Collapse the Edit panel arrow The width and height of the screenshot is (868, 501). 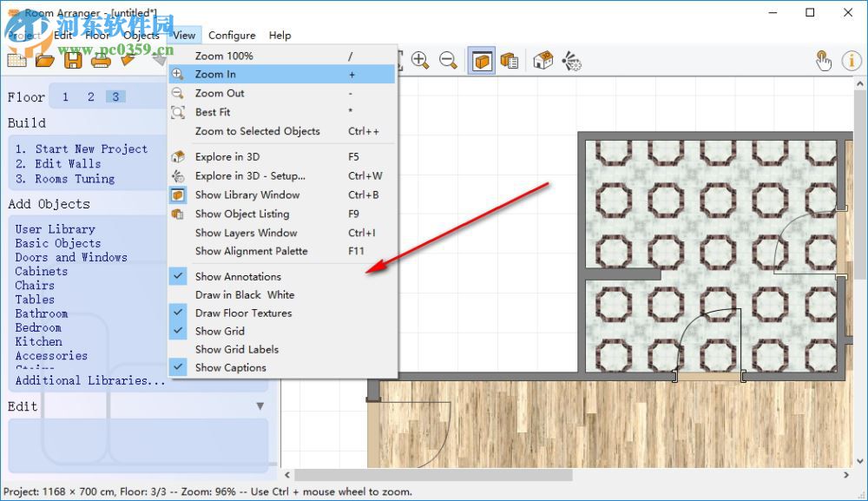coord(260,406)
